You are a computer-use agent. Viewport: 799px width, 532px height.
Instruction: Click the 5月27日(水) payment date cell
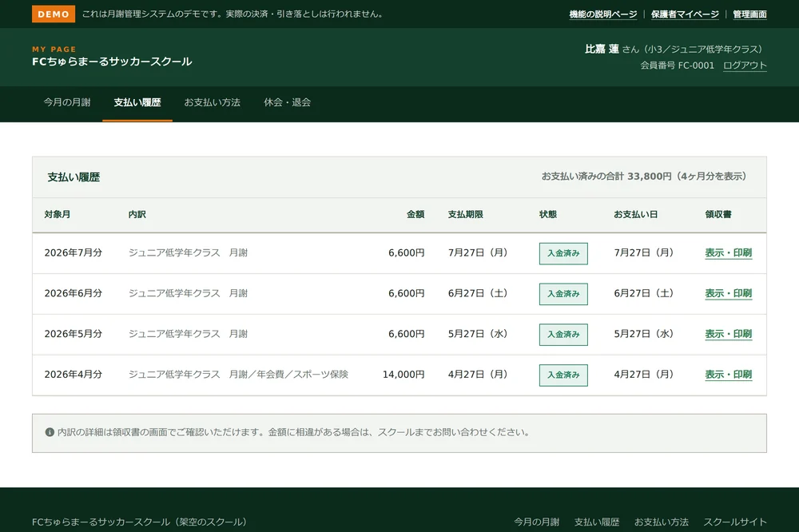[643, 334]
